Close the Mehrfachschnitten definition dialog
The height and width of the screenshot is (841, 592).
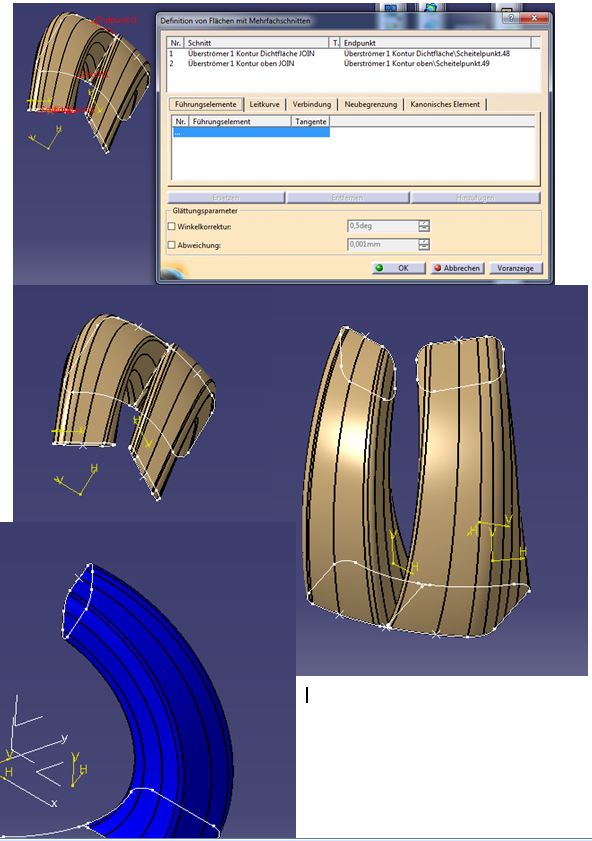[x=534, y=19]
